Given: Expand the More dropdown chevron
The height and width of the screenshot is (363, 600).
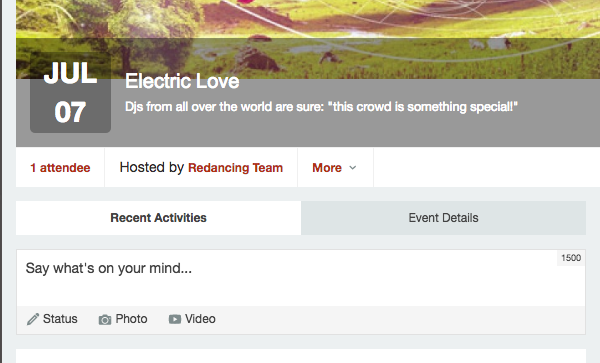Looking at the screenshot, I should (353, 168).
